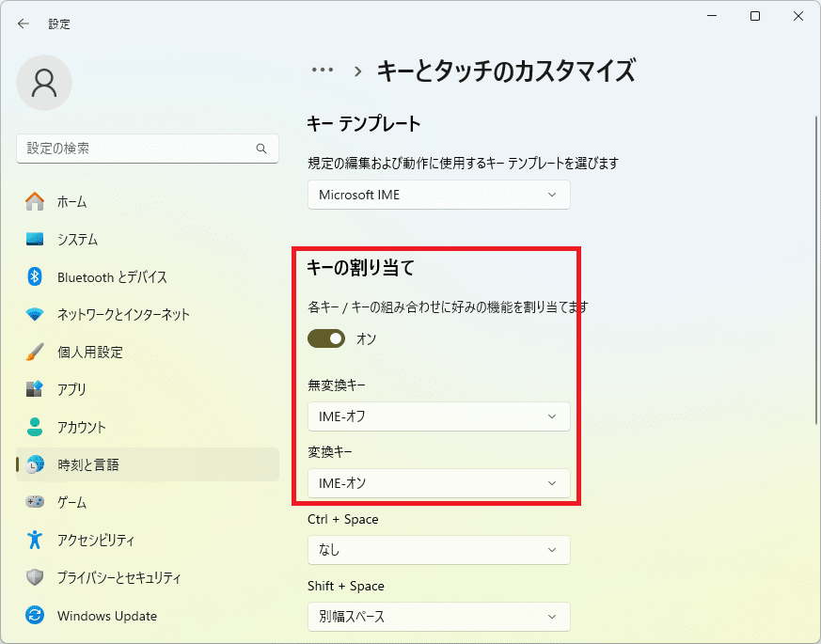Open the ネットワークとインターネット wifi icon
Viewport: 821px width, 644px height.
point(35,314)
